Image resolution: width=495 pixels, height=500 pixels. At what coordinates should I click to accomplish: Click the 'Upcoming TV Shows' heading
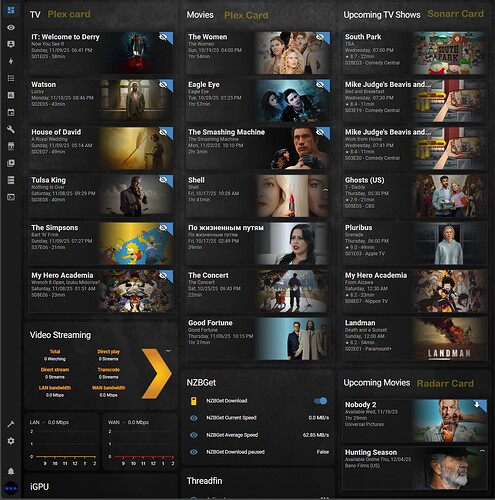click(382, 15)
